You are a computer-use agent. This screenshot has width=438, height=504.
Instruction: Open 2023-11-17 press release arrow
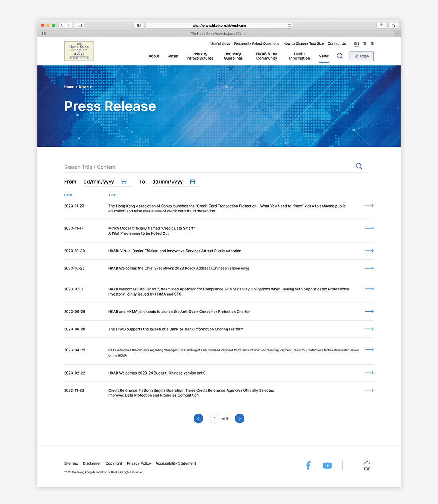[x=369, y=228]
